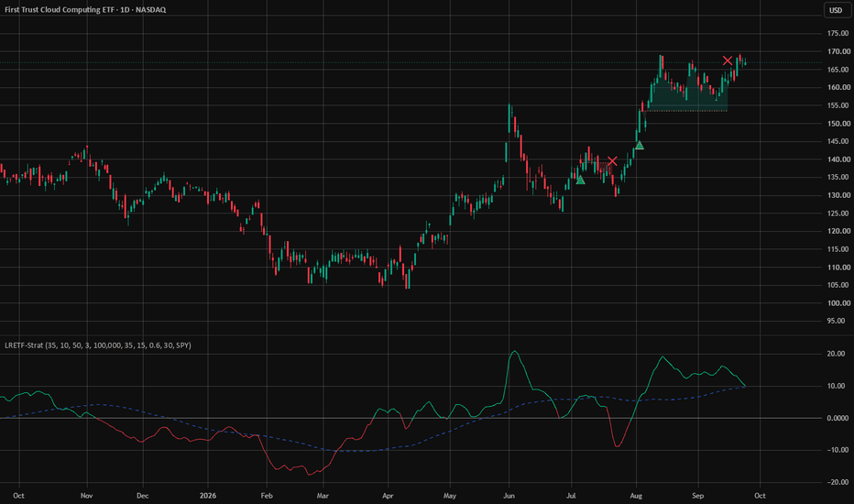This screenshot has height=504, width=854.
Task: Click the 130.00 price axis label
Action: (838, 195)
